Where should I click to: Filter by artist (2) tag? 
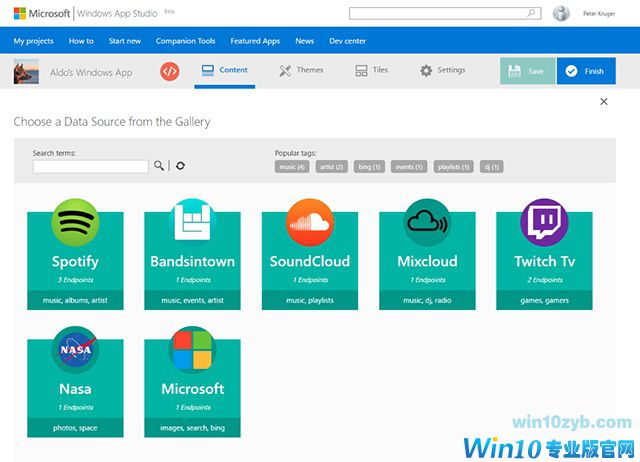coord(331,167)
